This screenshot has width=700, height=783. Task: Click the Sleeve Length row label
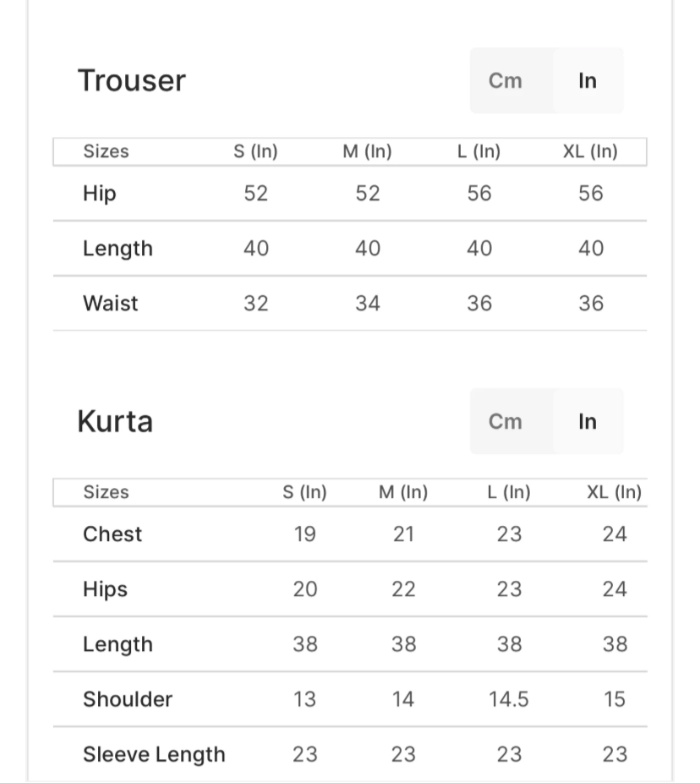[x=154, y=754]
